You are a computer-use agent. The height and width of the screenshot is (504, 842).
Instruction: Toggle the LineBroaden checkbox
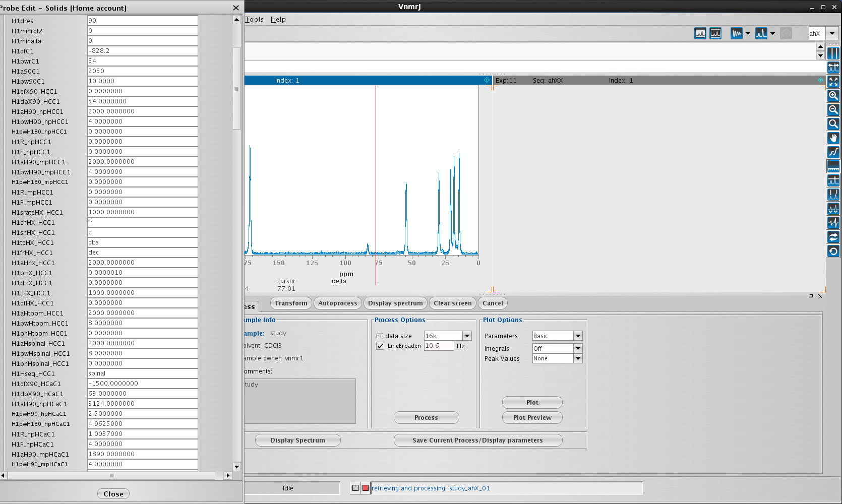[x=380, y=346]
